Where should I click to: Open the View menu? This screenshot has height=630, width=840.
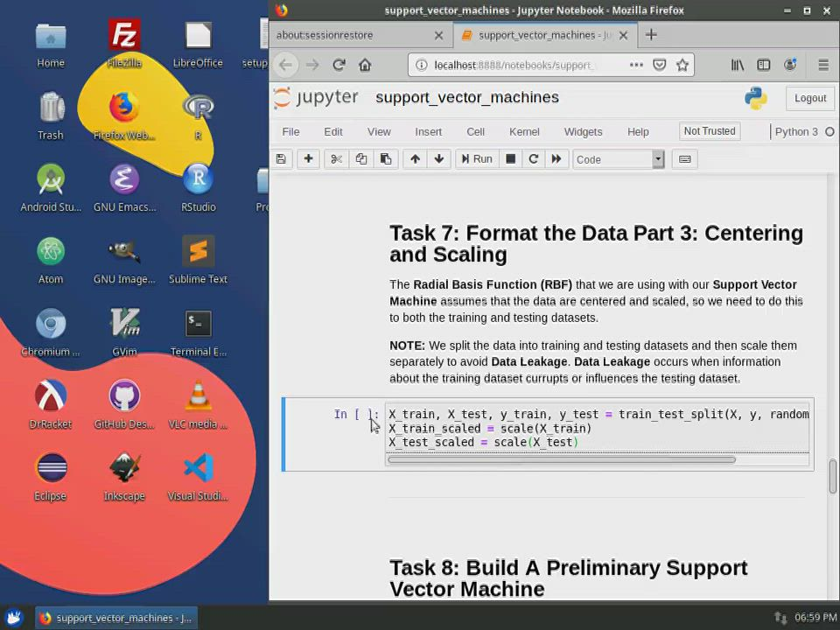379,132
